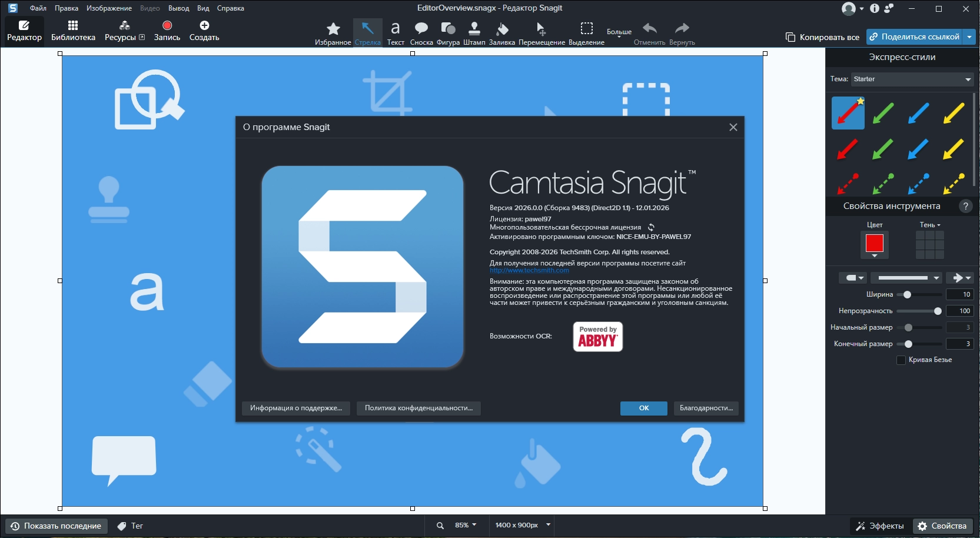Screen dimensions: 980x538
Task: Open the Изображение menu
Action: pos(109,8)
